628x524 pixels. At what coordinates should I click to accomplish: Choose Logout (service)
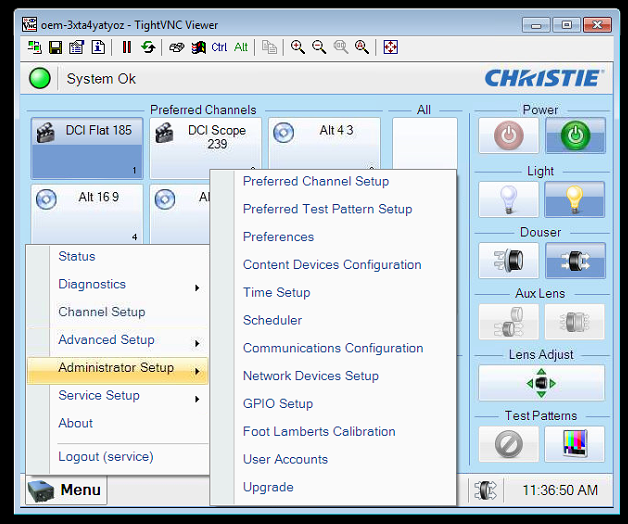106,457
